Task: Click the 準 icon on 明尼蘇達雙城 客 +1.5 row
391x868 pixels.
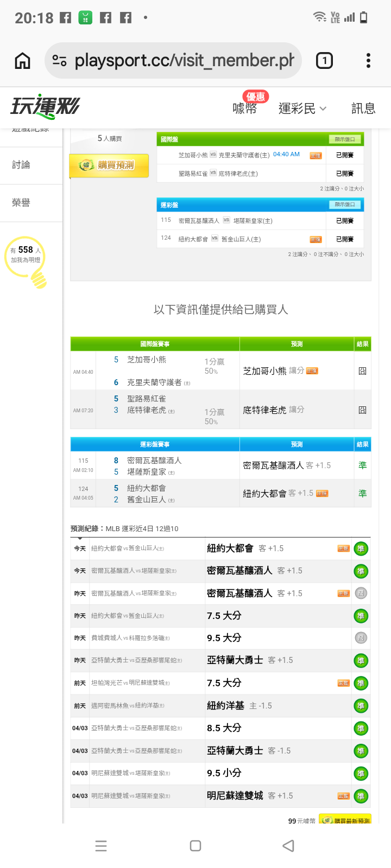Action: pyautogui.click(x=361, y=796)
